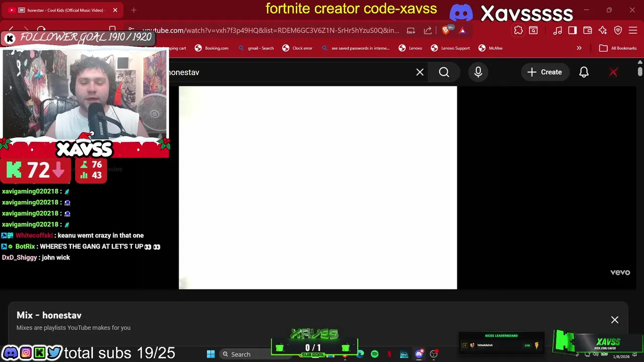Open the McAfee bookmark
The image size is (644, 362).
[491, 48]
